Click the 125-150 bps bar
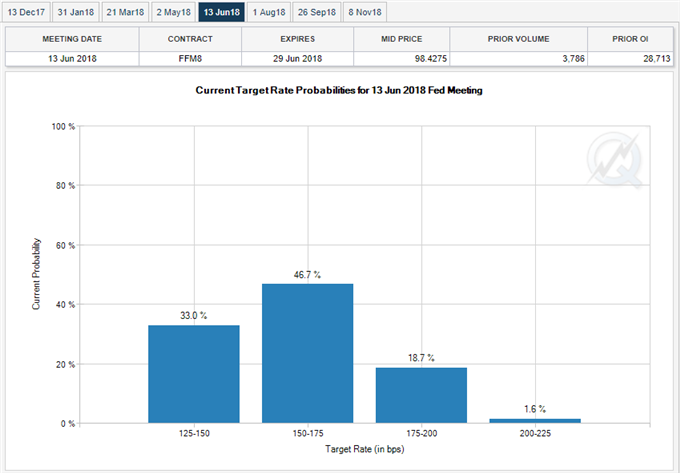The image size is (680, 473). pyautogui.click(x=194, y=374)
